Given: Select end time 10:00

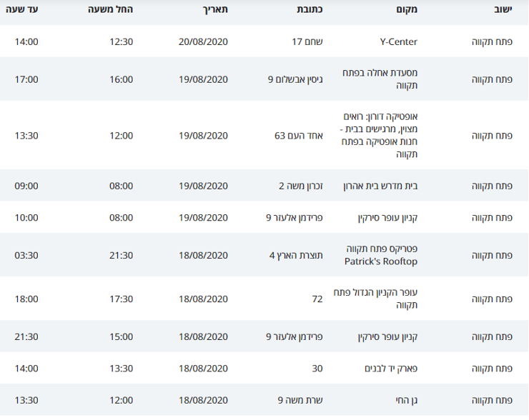Looking at the screenshot, I should point(26,218).
